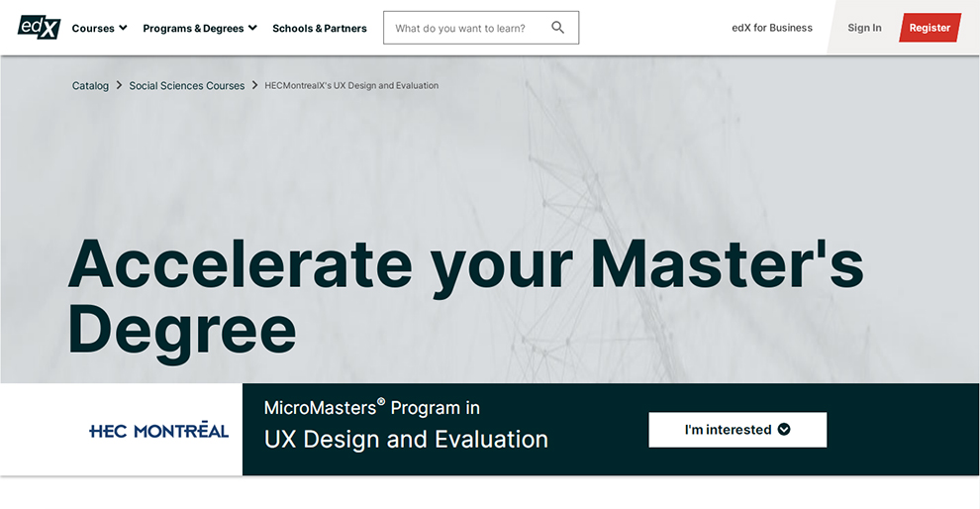Click the search magnifier icon

pos(557,28)
